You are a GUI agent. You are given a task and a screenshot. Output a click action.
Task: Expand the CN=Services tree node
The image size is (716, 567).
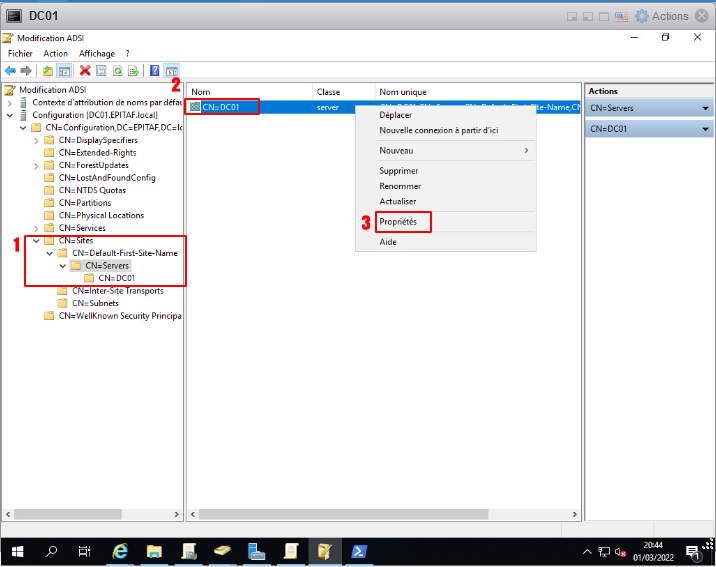tap(37, 228)
